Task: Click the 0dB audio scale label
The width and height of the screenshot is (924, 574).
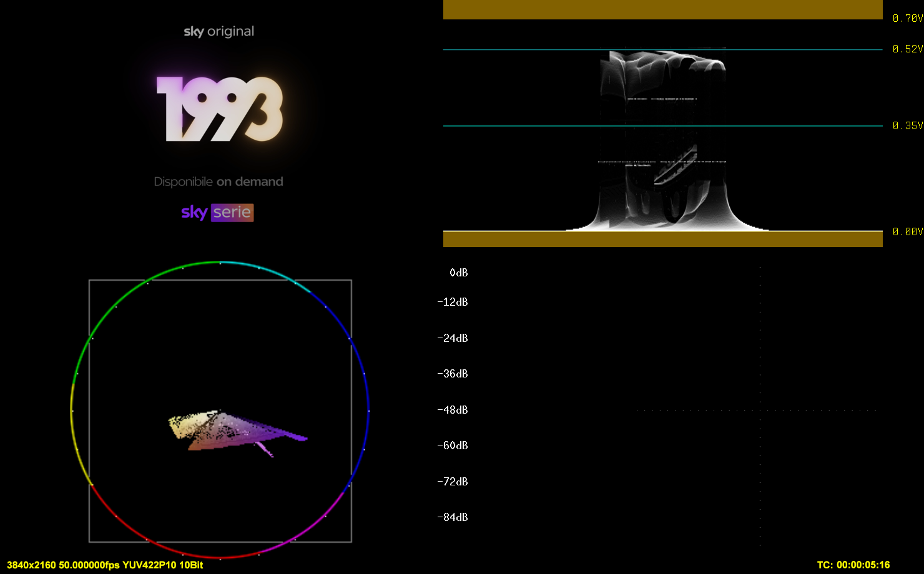Action: point(459,273)
